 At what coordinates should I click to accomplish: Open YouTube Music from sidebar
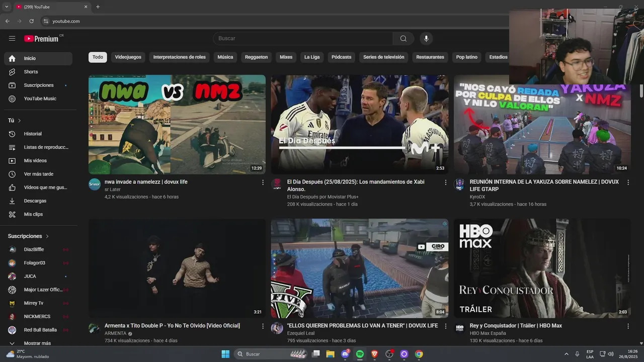pos(38,99)
